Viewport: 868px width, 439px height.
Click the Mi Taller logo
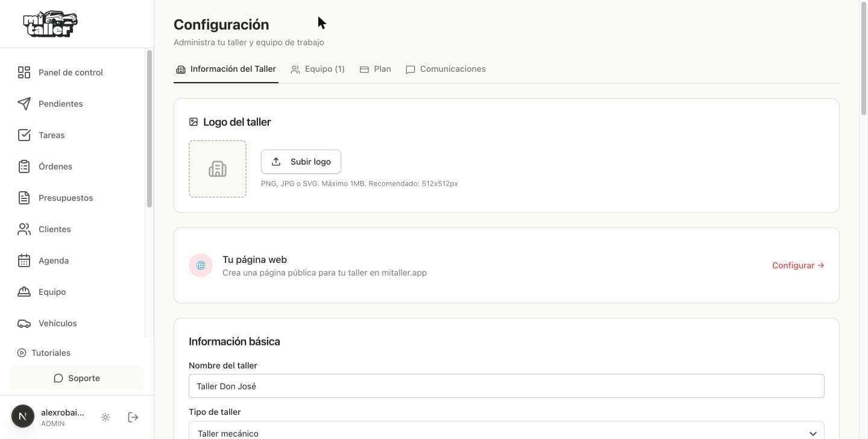point(50,24)
